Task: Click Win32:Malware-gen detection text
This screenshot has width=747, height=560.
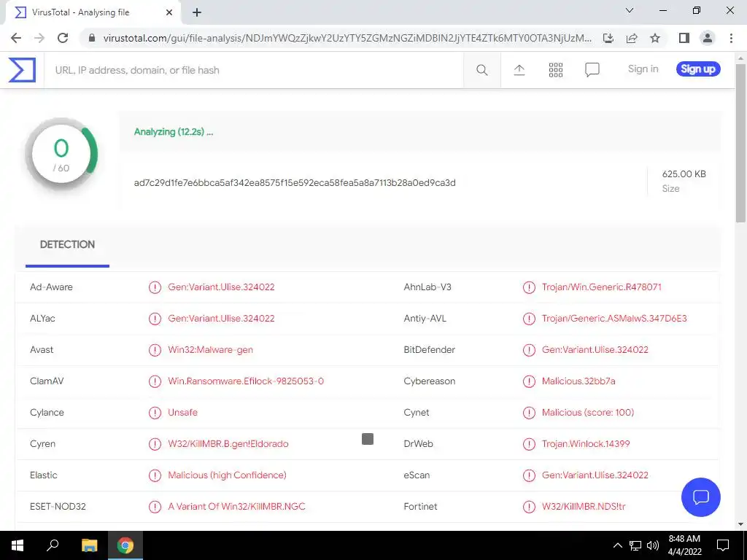Action: (210, 350)
